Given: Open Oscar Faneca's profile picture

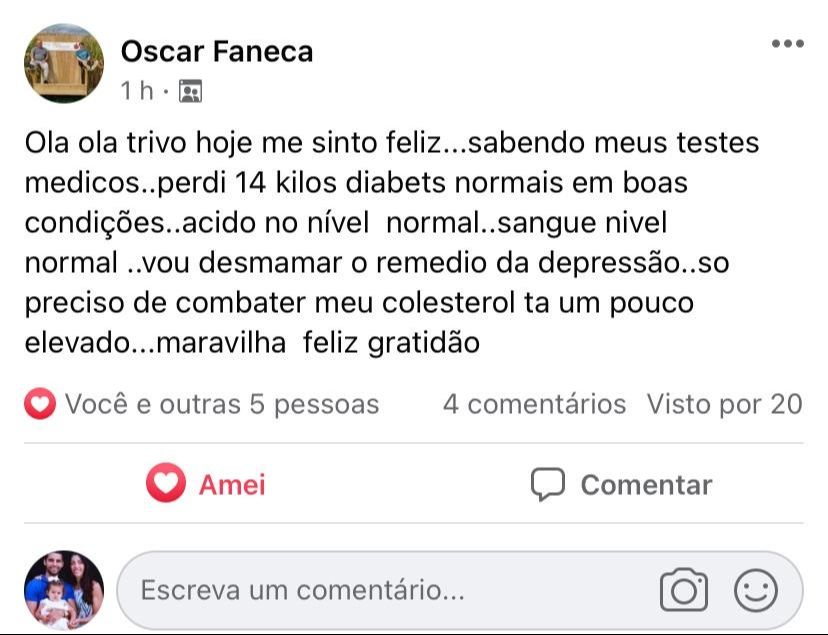Looking at the screenshot, I should pyautogui.click(x=64, y=64).
